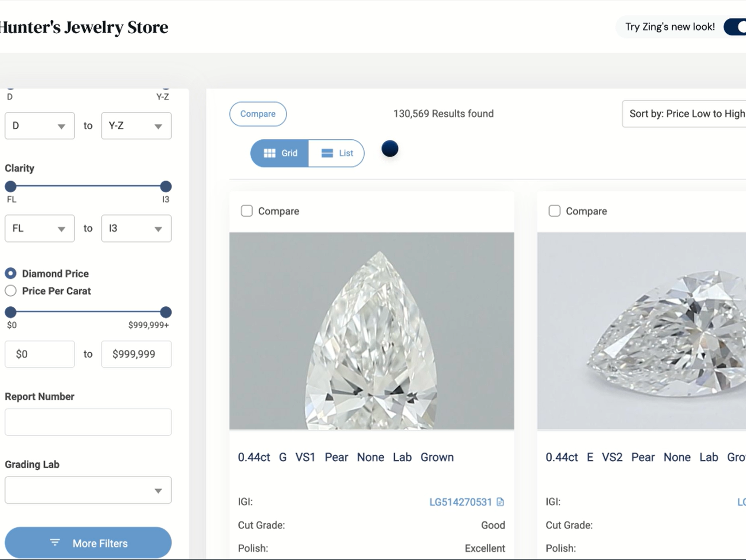Screen dimensions: 746x560
Task: Select the Diamond Price radio option
Action: pyautogui.click(x=11, y=273)
